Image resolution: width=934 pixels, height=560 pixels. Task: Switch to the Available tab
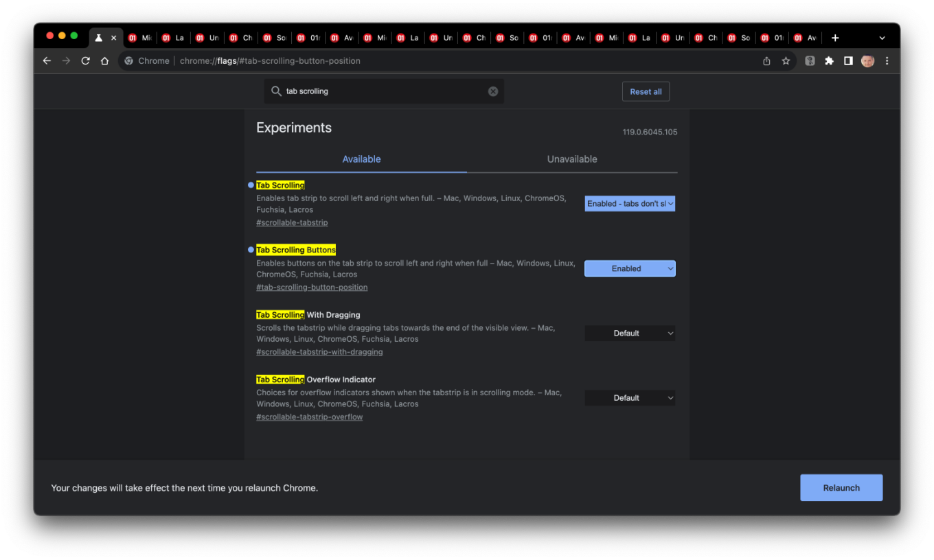tap(361, 159)
